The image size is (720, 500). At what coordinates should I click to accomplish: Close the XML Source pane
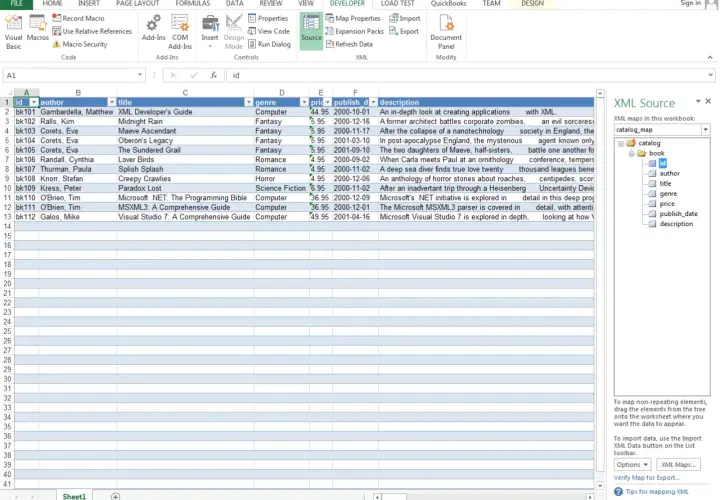coord(708,101)
